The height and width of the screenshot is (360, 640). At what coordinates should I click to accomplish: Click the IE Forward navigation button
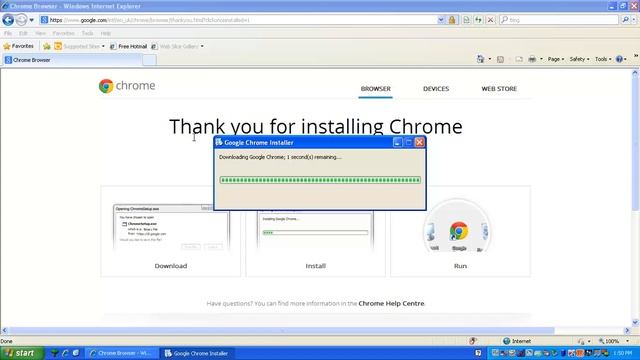[21, 20]
